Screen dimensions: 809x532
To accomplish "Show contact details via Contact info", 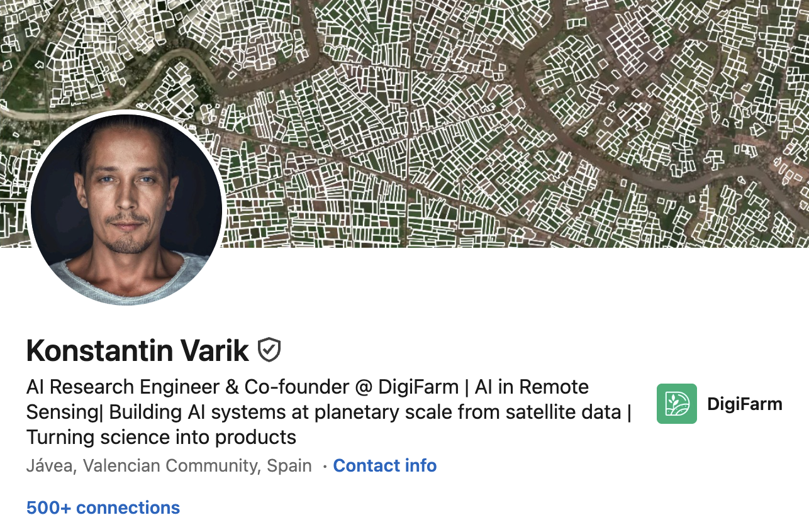I will (384, 465).
